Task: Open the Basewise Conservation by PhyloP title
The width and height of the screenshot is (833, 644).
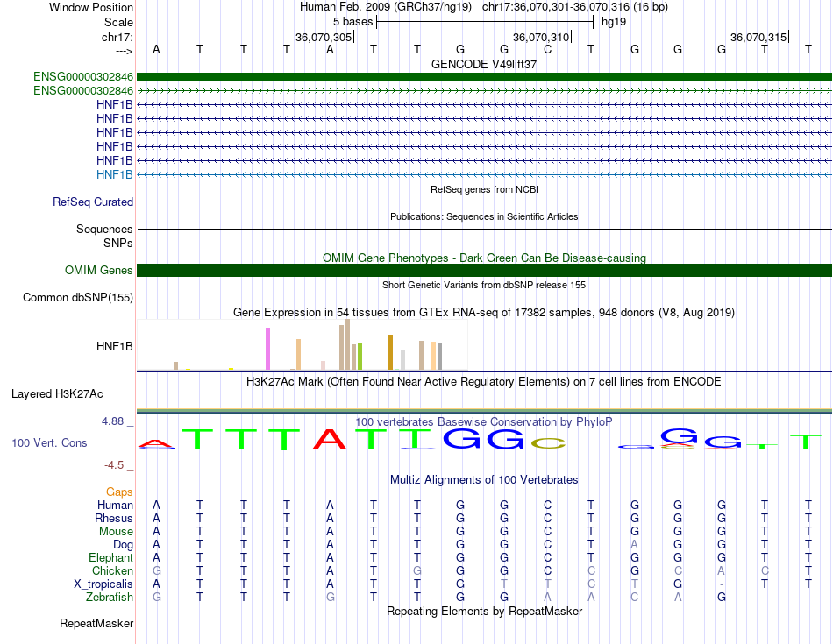Action: [x=484, y=422]
